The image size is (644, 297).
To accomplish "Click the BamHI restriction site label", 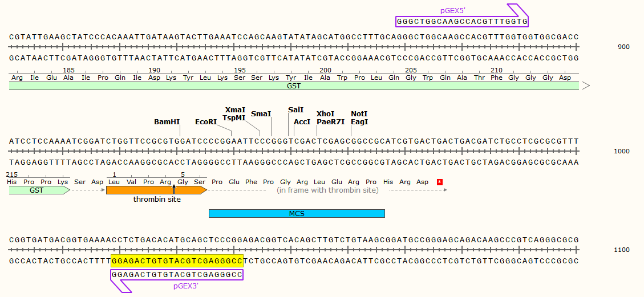I will (167, 122).
